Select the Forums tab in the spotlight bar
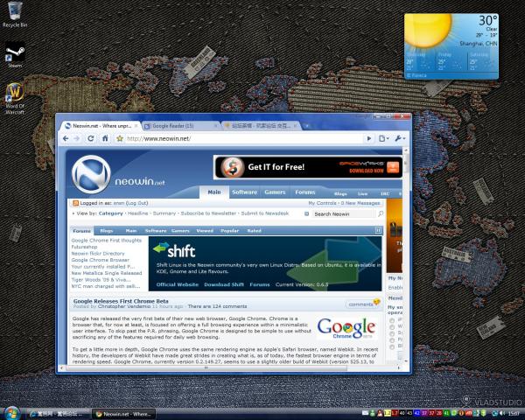This screenshot has width=525, height=420. (82, 231)
